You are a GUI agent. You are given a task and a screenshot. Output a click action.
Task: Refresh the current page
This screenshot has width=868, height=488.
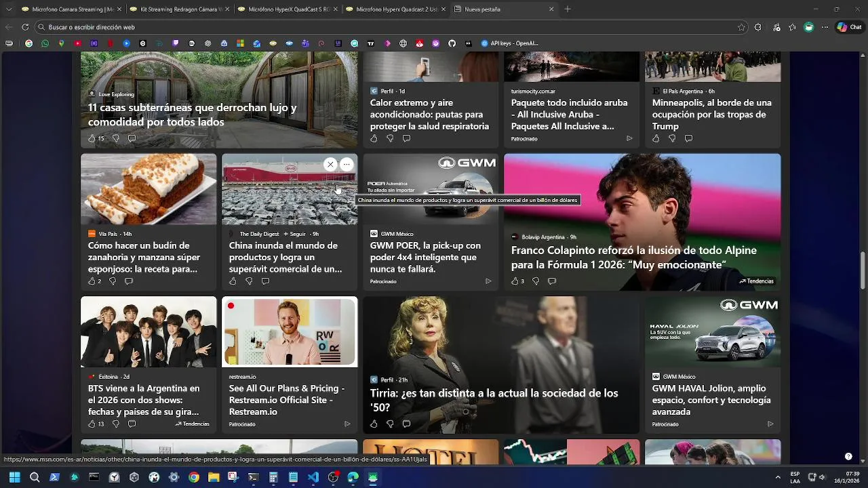[25, 27]
